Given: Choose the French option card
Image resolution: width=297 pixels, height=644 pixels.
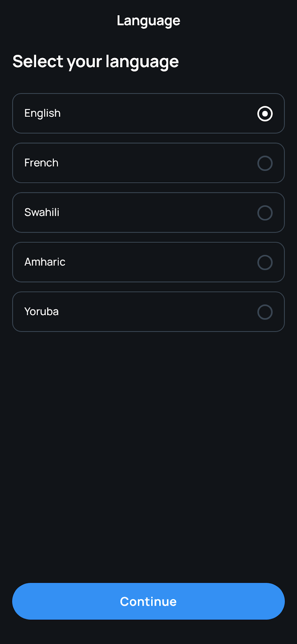Looking at the screenshot, I should point(148,163).
